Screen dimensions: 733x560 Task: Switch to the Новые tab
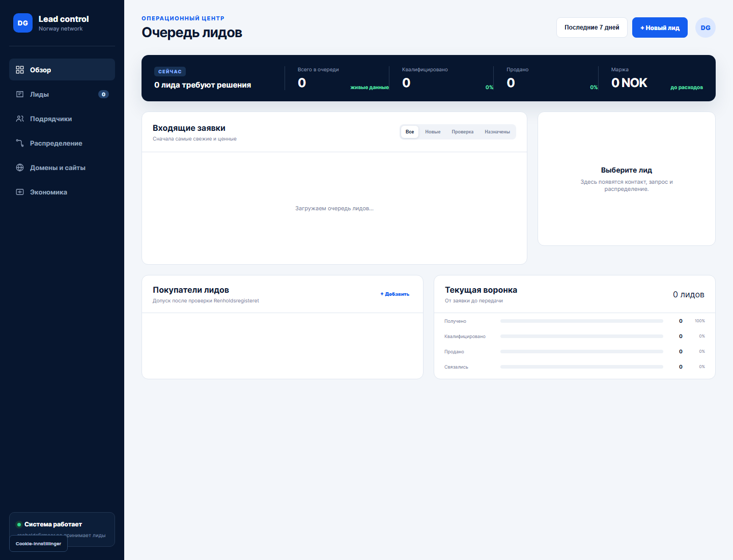tap(433, 132)
